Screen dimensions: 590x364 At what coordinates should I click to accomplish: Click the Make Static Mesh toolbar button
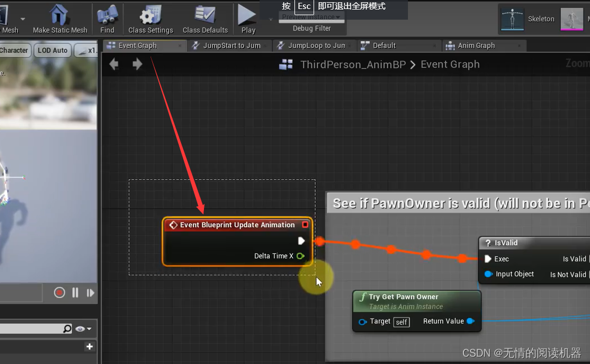60,19
